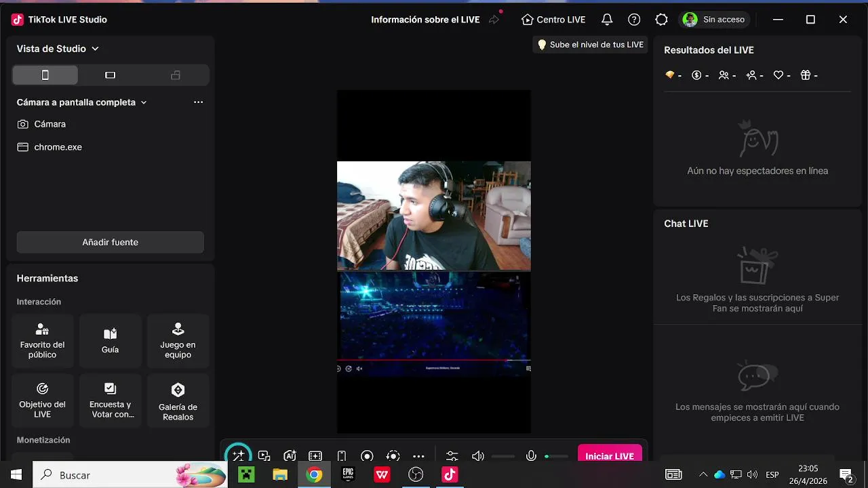The image size is (868, 488).
Task: Click Sube el nivel de tus LIVE tip
Action: pyautogui.click(x=590, y=45)
